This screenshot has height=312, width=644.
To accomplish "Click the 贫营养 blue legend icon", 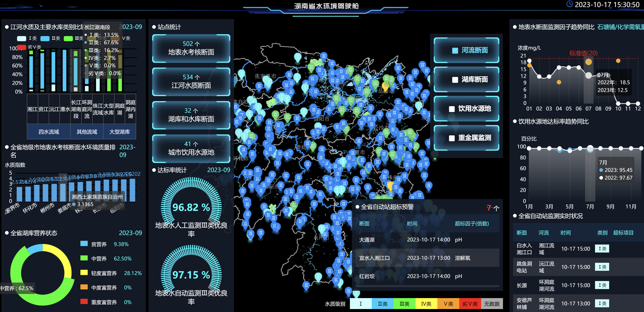I will 84,244.
